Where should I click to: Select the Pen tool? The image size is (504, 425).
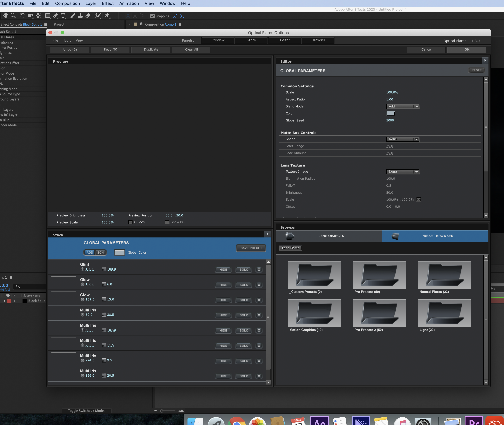55,16
